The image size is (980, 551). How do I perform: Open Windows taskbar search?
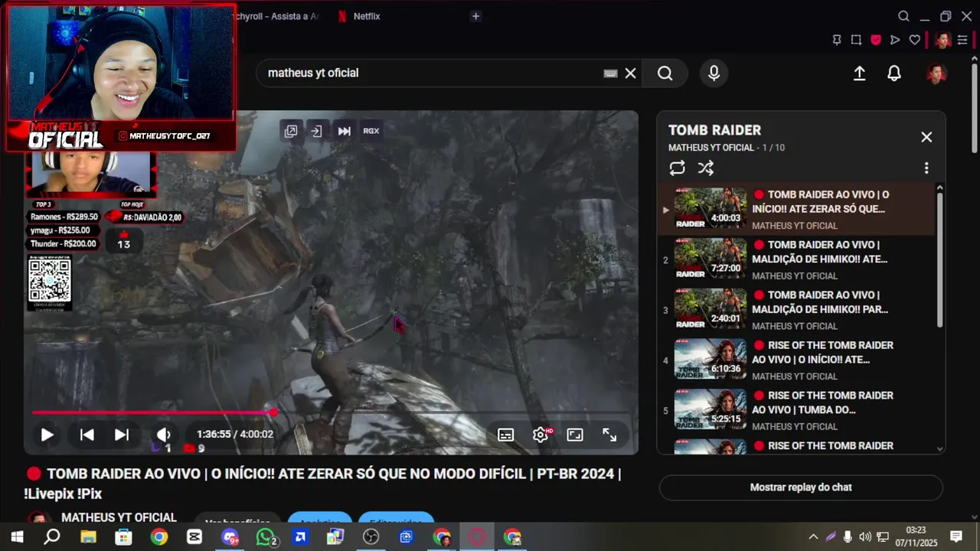coord(52,537)
